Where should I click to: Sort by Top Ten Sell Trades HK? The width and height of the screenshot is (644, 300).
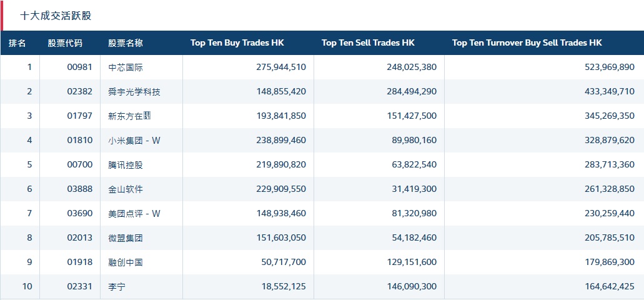pyautogui.click(x=368, y=43)
